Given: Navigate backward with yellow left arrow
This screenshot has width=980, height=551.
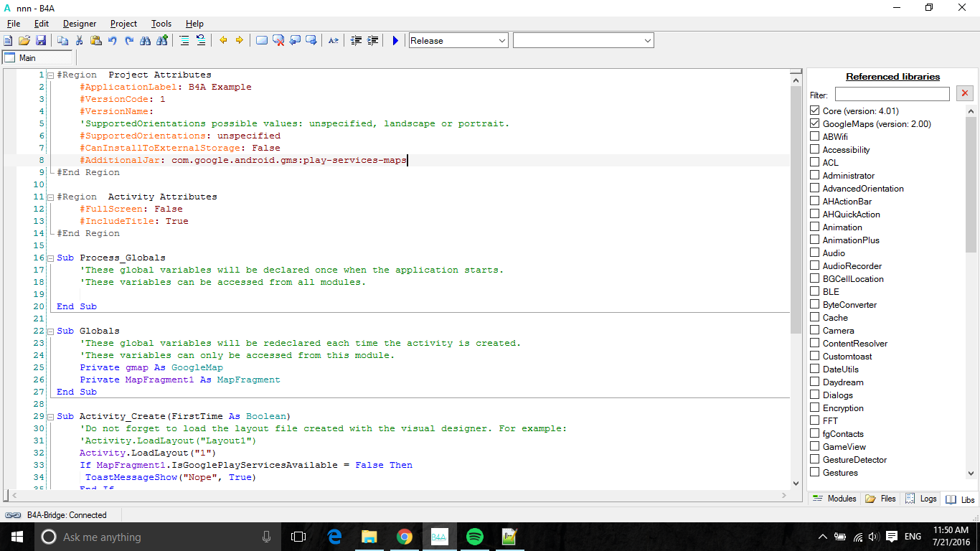Looking at the screenshot, I should 223,41.
